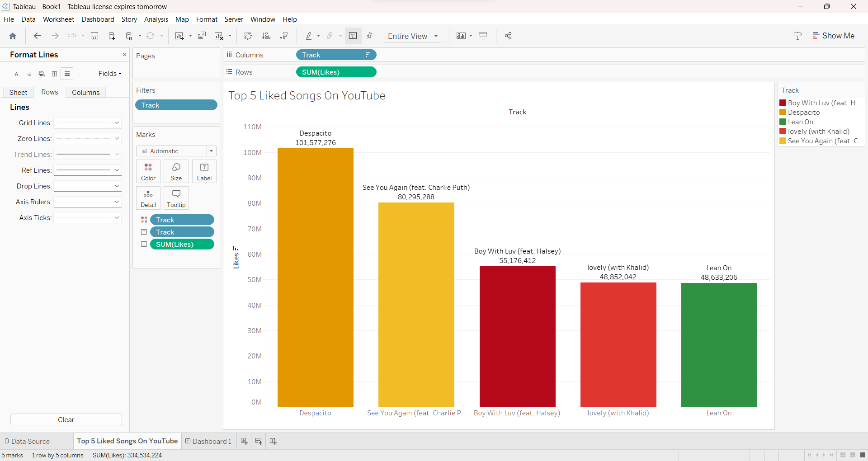This screenshot has height=461, width=868.
Task: Toggle the Highlight tool in the toolbar
Action: tap(309, 36)
